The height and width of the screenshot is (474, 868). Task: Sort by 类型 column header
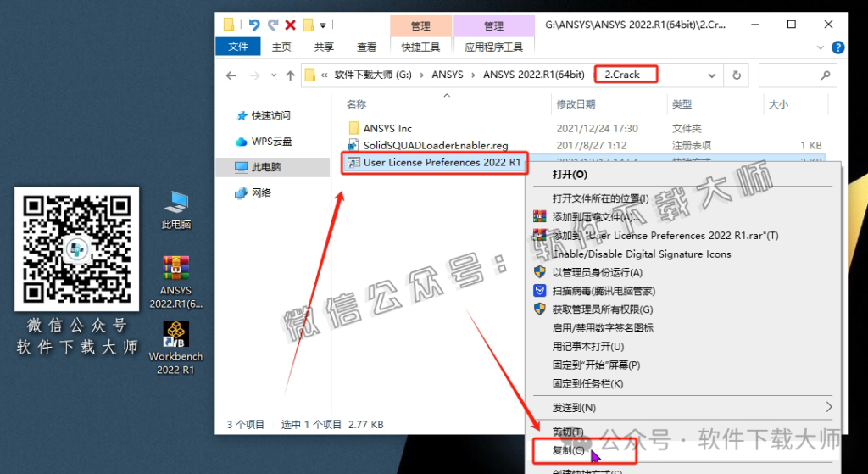click(x=682, y=104)
